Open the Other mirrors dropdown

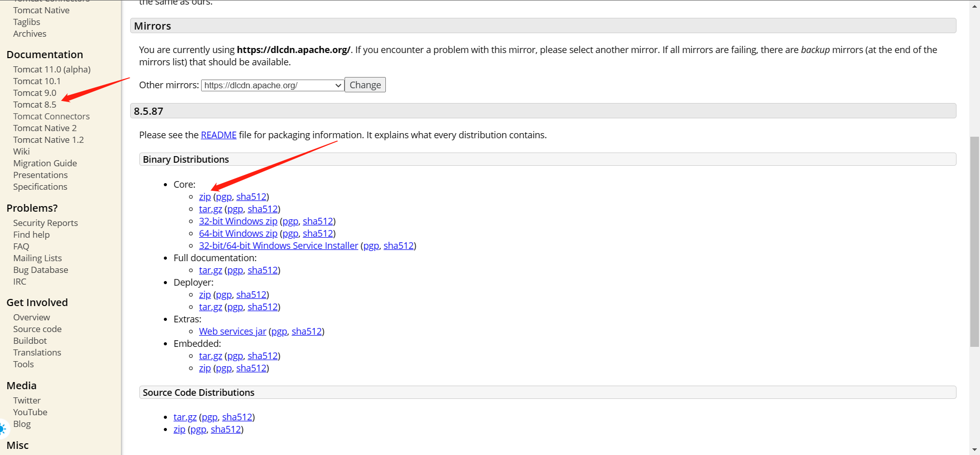pos(273,85)
